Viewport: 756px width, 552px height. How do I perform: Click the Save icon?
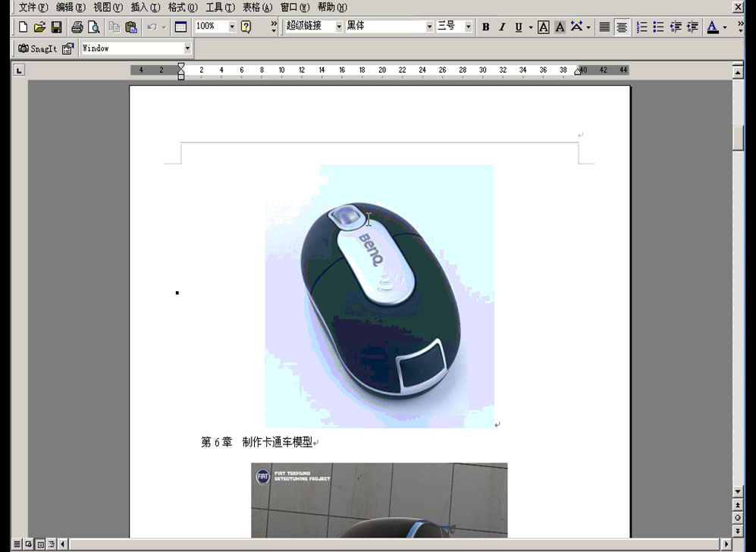(58, 27)
